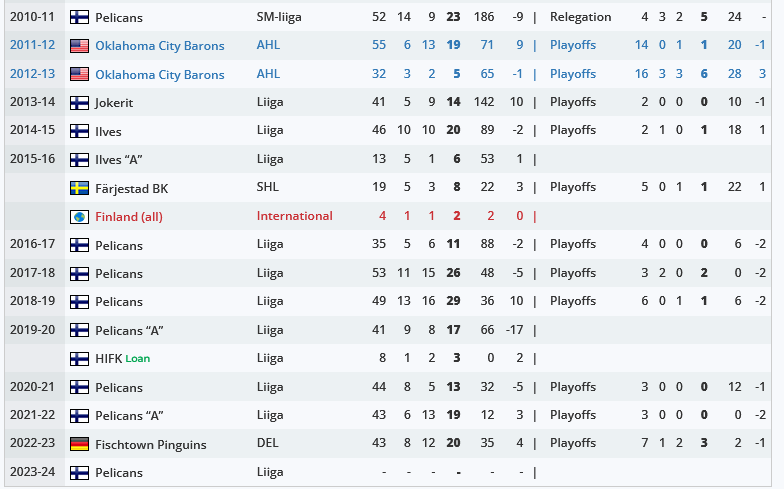Click the Finland flag in the 2014-15 Ilves row
The image size is (784, 489).
pyautogui.click(x=79, y=131)
